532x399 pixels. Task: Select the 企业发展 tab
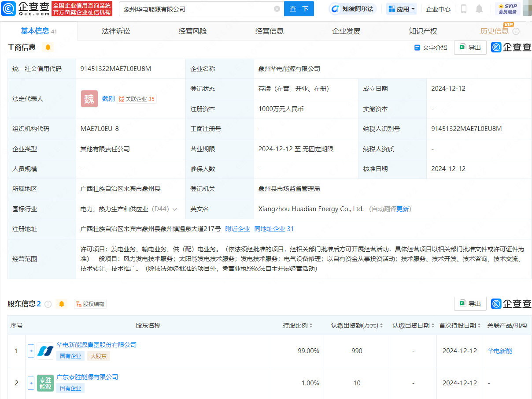point(346,31)
